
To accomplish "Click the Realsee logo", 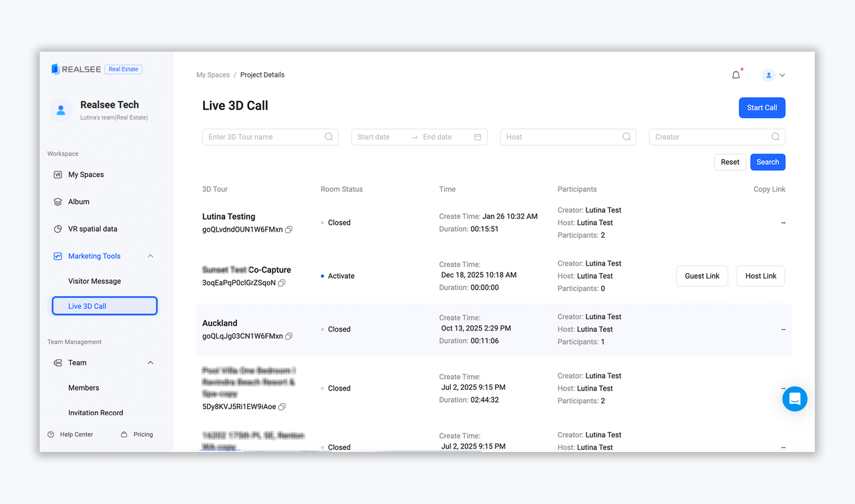I will click(76, 69).
